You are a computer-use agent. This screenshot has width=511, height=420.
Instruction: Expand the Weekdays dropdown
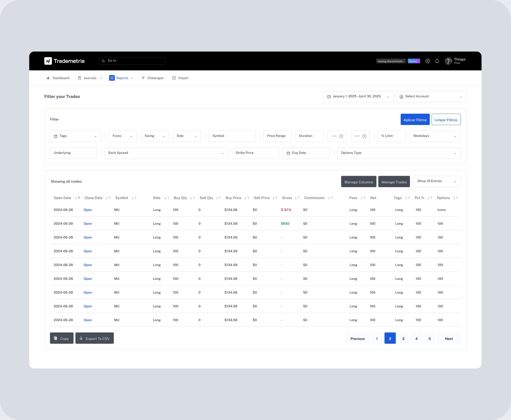click(435, 136)
